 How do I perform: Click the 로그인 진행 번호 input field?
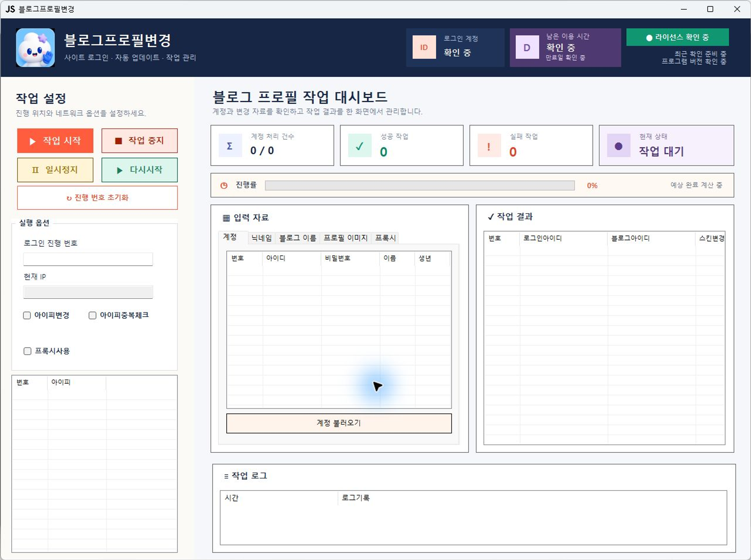pyautogui.click(x=88, y=259)
